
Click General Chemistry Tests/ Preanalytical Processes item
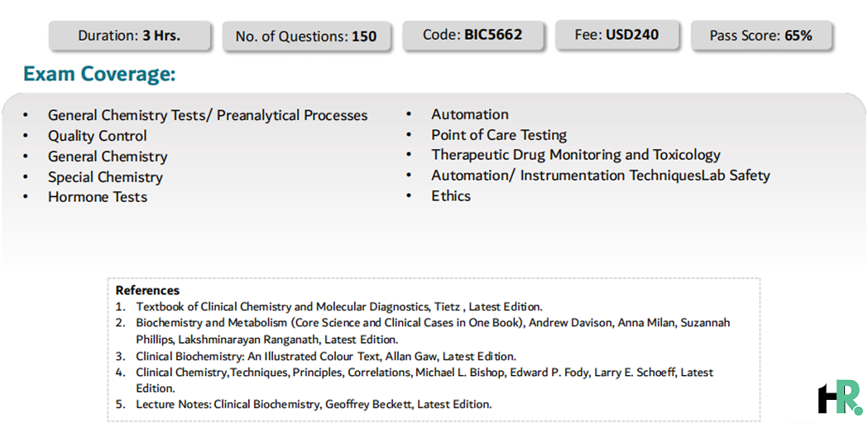[x=208, y=115]
